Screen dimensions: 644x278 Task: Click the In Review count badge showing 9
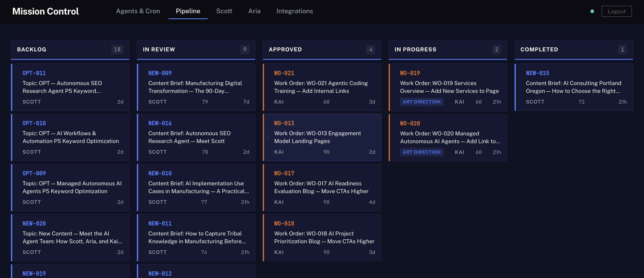[245, 49]
